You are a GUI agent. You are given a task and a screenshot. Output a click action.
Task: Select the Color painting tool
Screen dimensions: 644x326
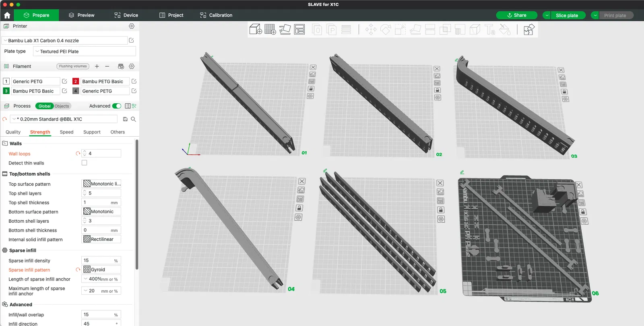pyautogui.click(x=505, y=30)
